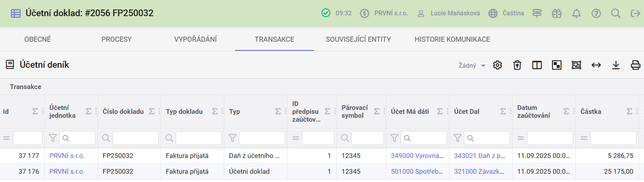Change language via Čeština selector
644x182 pixels.
[507, 13]
